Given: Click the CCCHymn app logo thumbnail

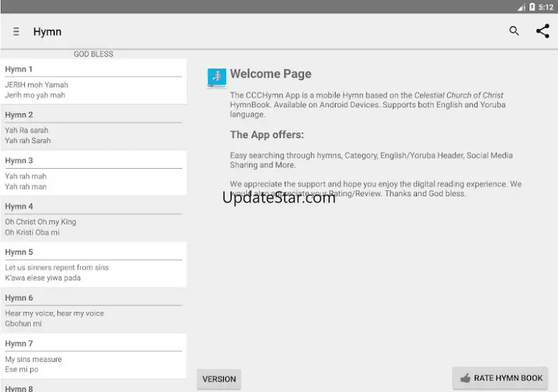Looking at the screenshot, I should point(217,78).
